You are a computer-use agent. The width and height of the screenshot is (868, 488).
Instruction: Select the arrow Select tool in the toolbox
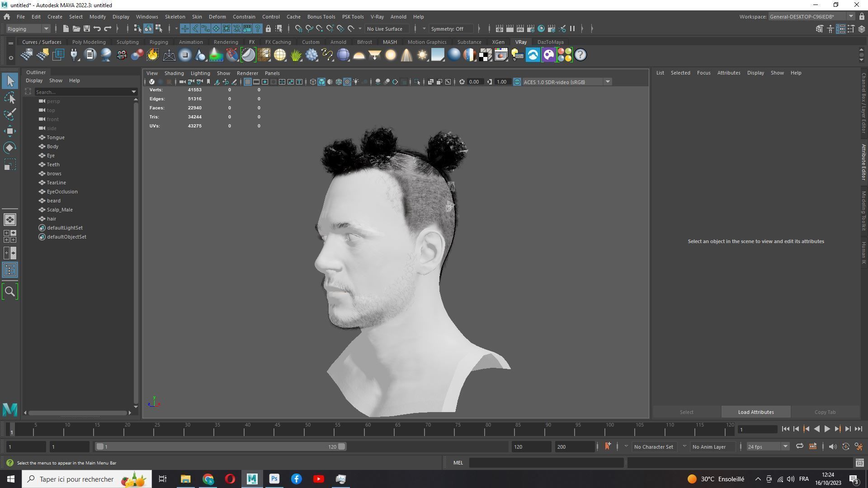coord(10,81)
